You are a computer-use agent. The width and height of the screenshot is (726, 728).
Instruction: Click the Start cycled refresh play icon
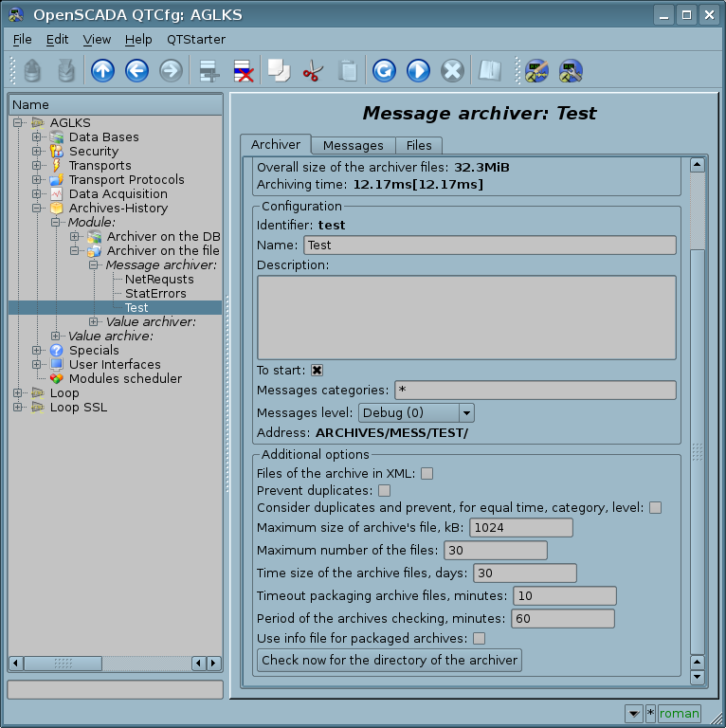coord(418,70)
